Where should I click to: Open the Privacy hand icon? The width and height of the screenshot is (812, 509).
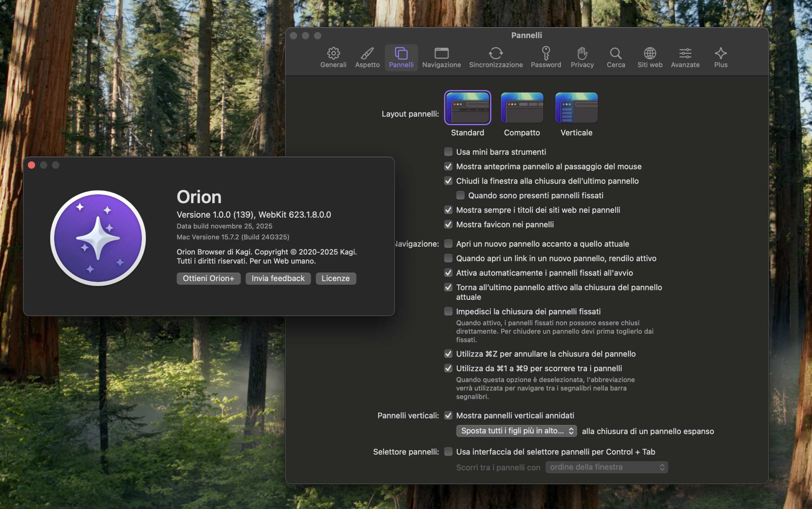point(582,54)
